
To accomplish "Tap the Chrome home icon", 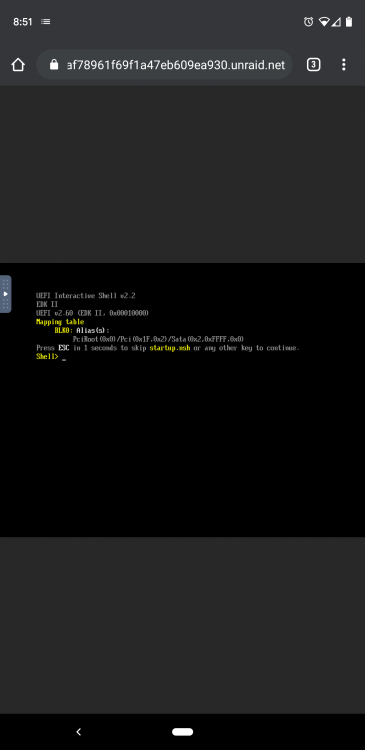I will 18,65.
